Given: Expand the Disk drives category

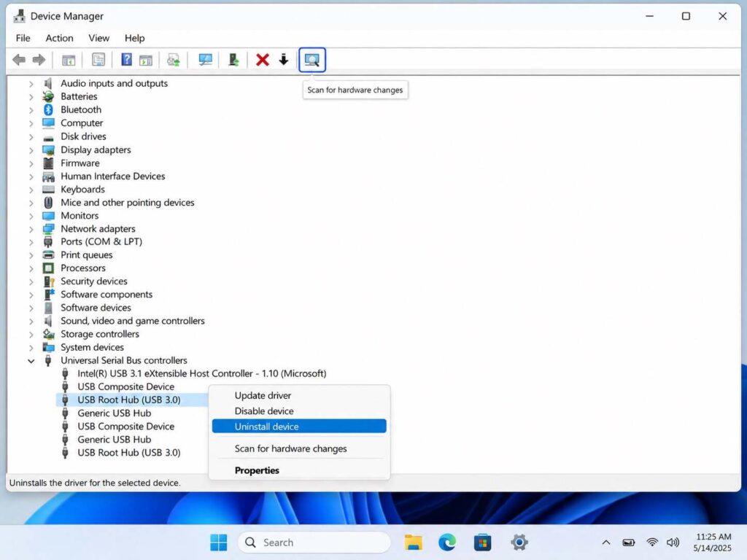Looking at the screenshot, I should point(31,137).
